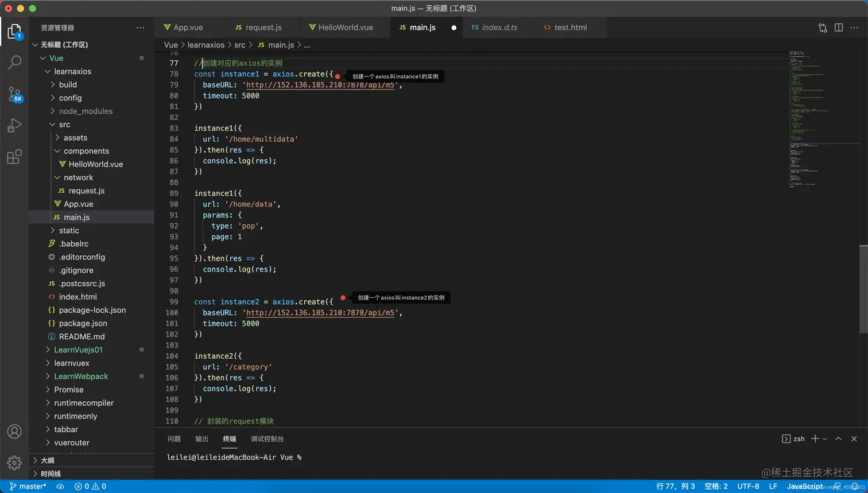Open index.html in the file tree
This screenshot has height=493, width=868.
77,297
